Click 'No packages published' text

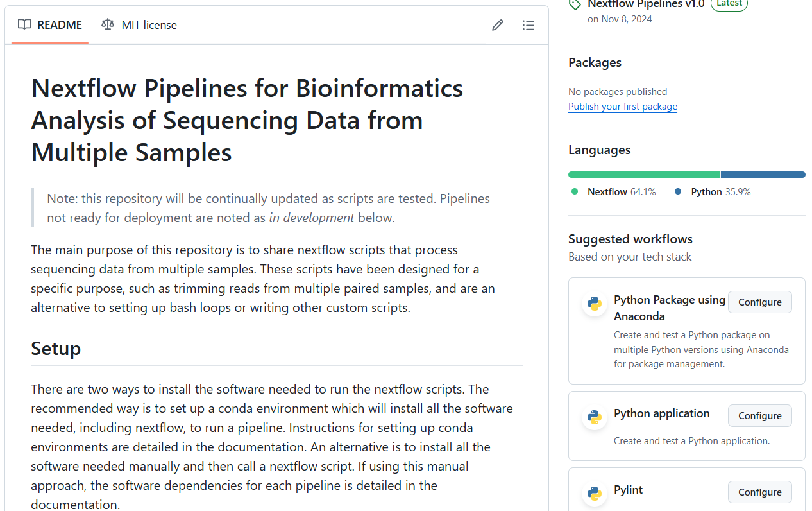618,92
